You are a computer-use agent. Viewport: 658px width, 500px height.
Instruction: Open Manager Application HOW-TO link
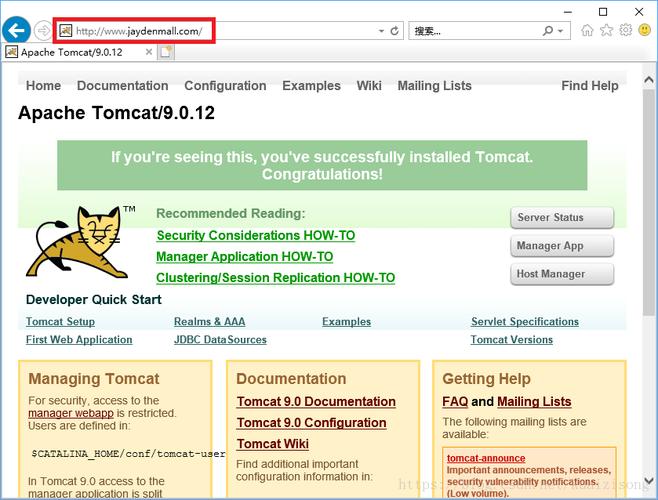[x=245, y=257]
